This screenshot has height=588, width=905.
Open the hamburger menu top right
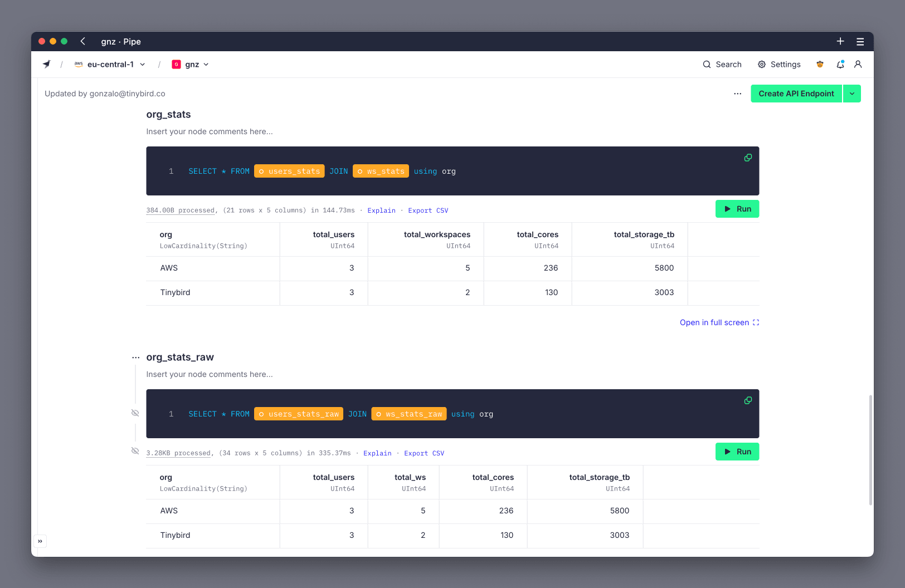860,41
